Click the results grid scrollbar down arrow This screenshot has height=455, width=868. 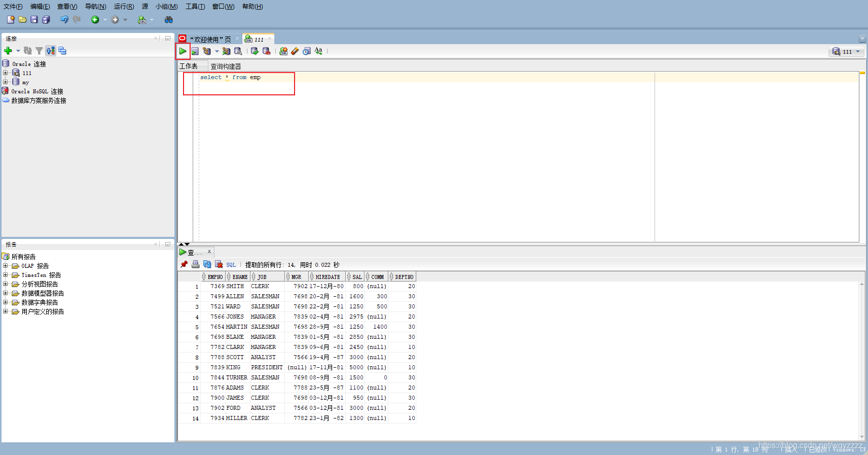[x=862, y=437]
